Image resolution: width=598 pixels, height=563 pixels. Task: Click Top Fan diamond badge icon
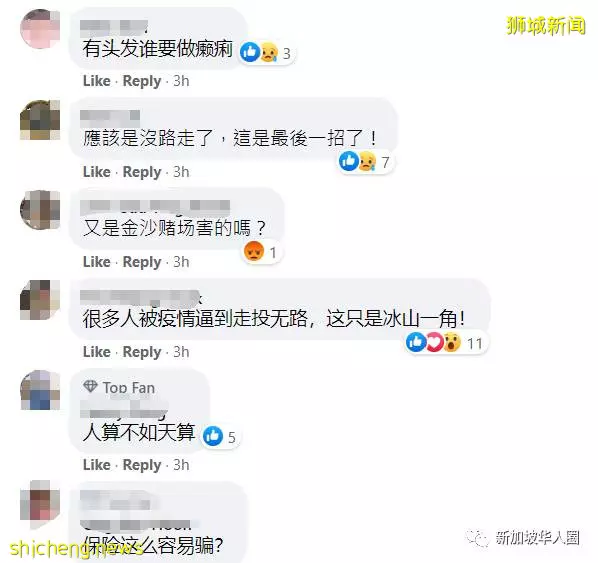(90, 387)
